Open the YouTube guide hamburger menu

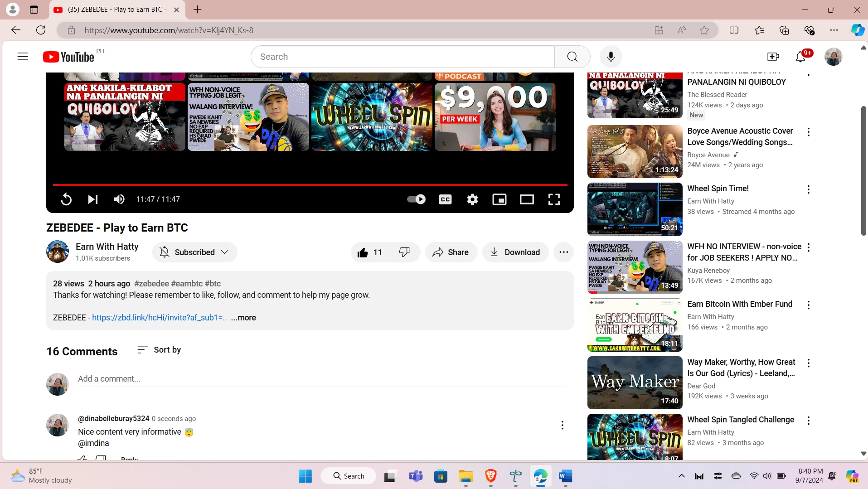(23, 57)
